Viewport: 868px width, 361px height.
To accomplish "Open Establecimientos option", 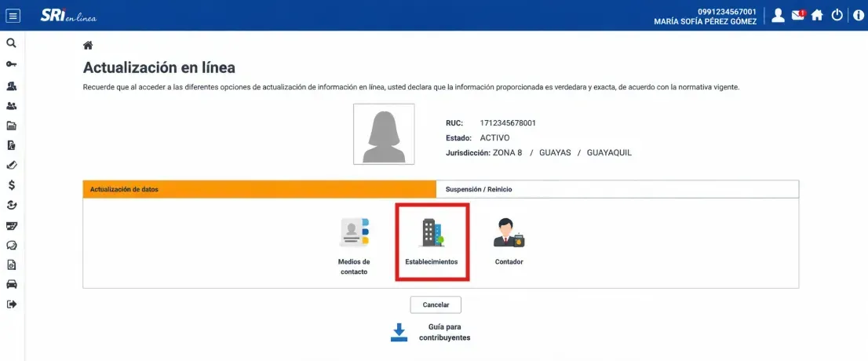I will pyautogui.click(x=432, y=242).
